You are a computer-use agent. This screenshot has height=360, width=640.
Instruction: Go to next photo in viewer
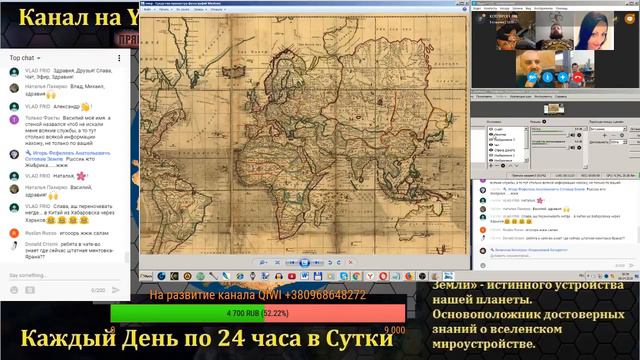[317, 262]
